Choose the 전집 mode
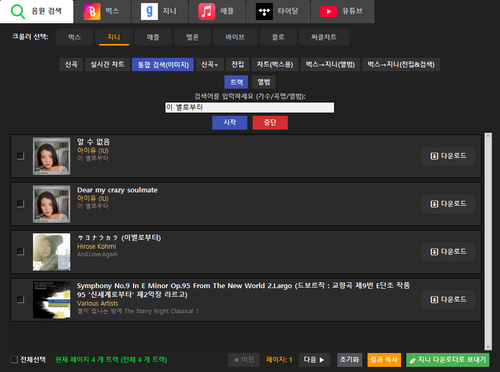 coord(238,64)
